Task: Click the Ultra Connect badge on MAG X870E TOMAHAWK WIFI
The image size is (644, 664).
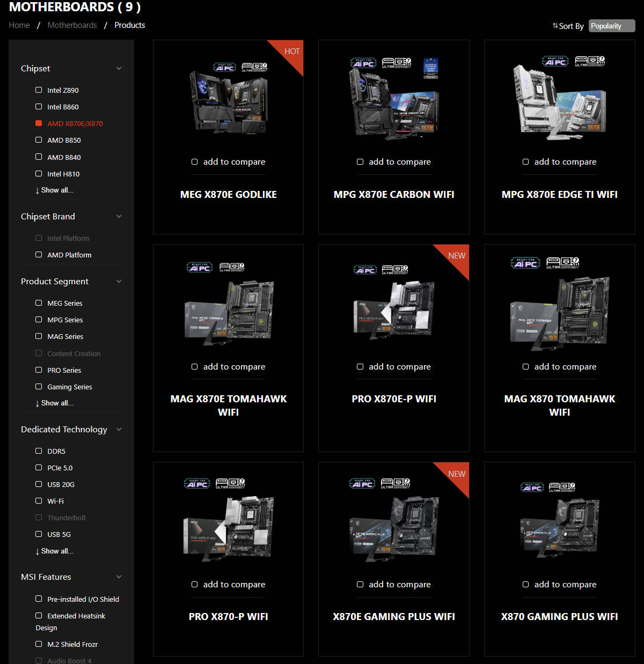Action: (x=232, y=267)
